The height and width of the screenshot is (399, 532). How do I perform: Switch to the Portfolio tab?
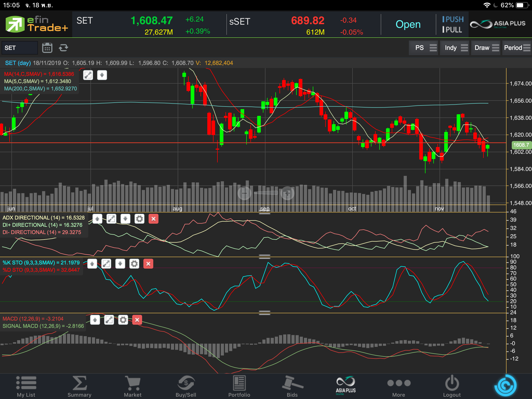pyautogui.click(x=239, y=386)
